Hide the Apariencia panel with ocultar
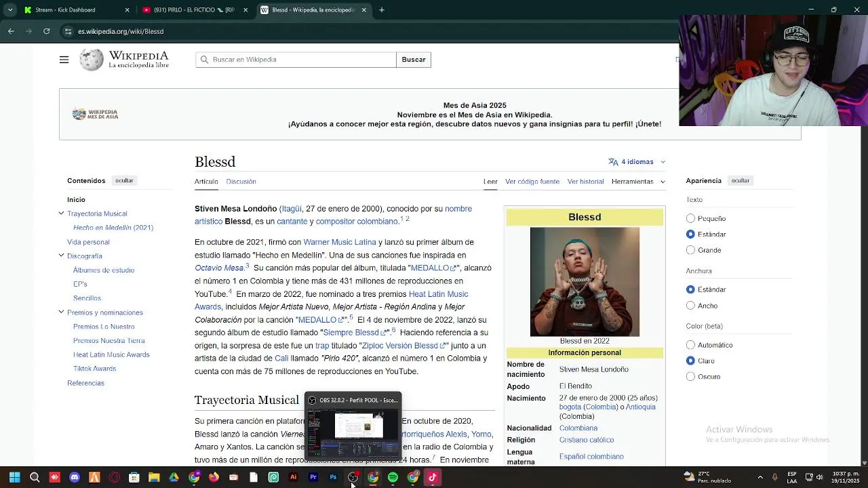Screen dimensions: 868x488 pyautogui.click(x=741, y=180)
